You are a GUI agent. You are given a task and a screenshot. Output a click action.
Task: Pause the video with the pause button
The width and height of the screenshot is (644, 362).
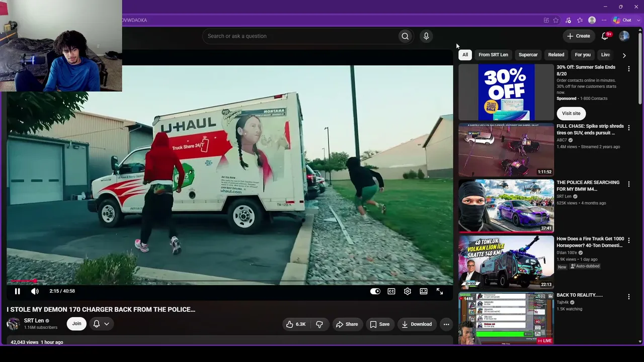[17, 291]
